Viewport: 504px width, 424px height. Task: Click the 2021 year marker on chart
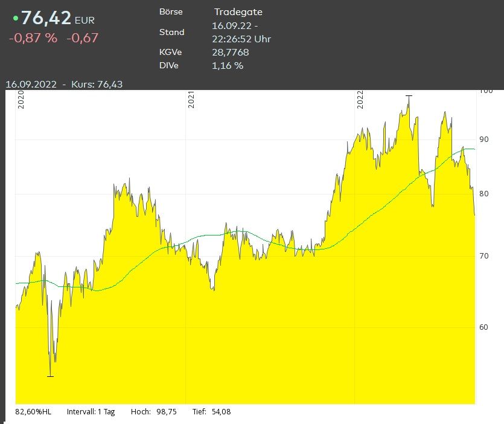tap(191, 100)
